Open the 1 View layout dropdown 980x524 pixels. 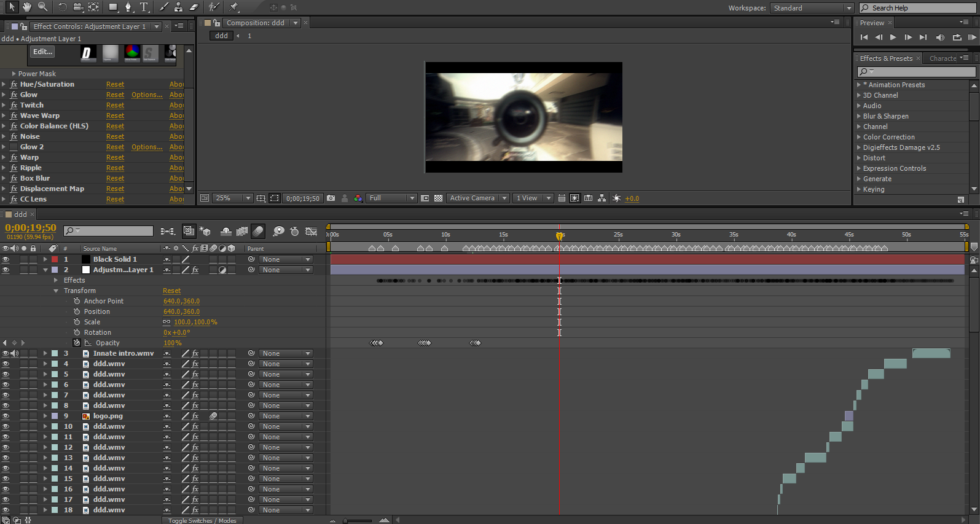pos(533,198)
